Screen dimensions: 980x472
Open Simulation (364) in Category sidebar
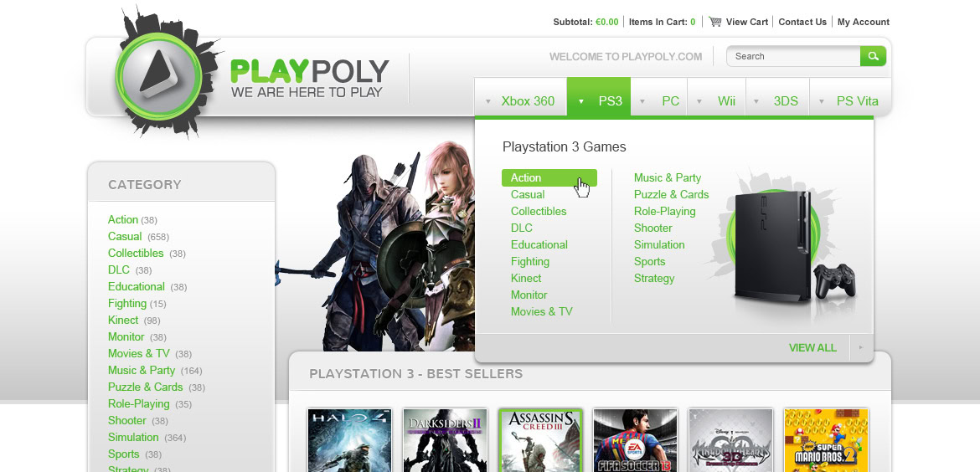(147, 438)
